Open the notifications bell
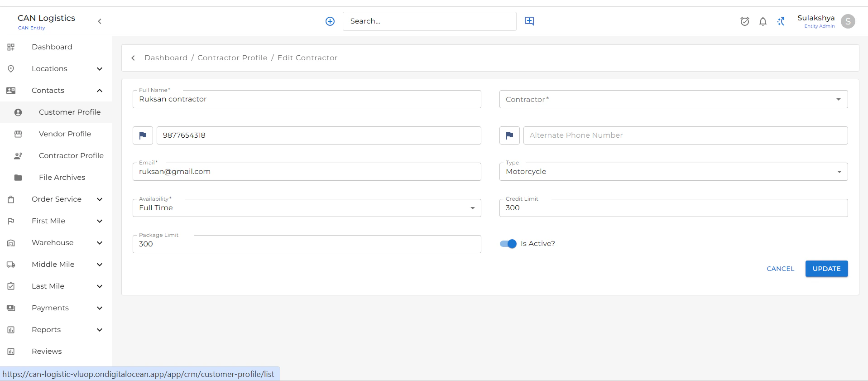 [x=763, y=21]
